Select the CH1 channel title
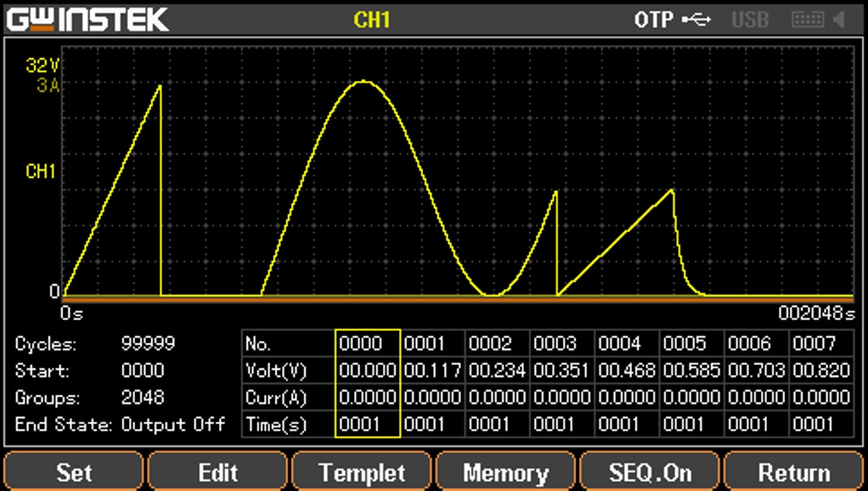This screenshot has height=491, width=868. (371, 19)
